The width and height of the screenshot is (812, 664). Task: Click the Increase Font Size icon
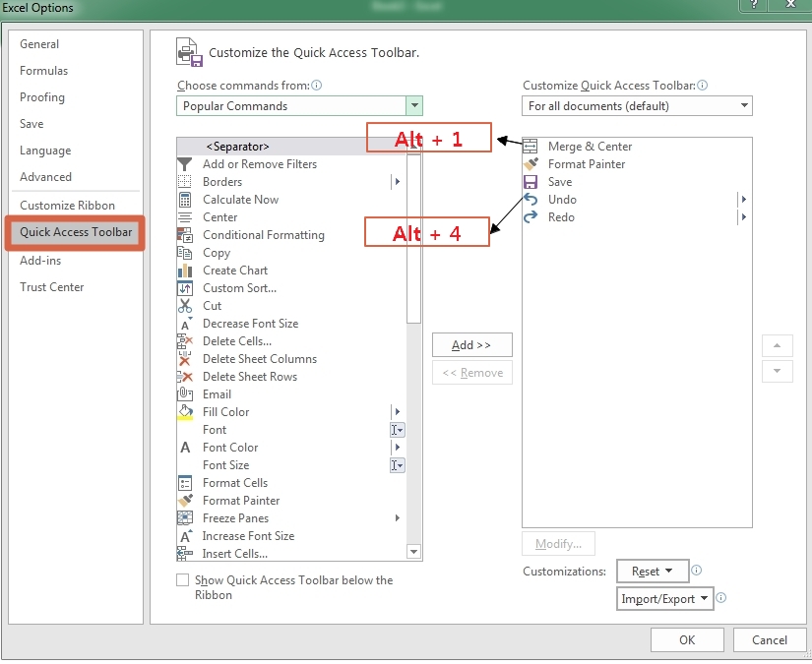coord(184,536)
